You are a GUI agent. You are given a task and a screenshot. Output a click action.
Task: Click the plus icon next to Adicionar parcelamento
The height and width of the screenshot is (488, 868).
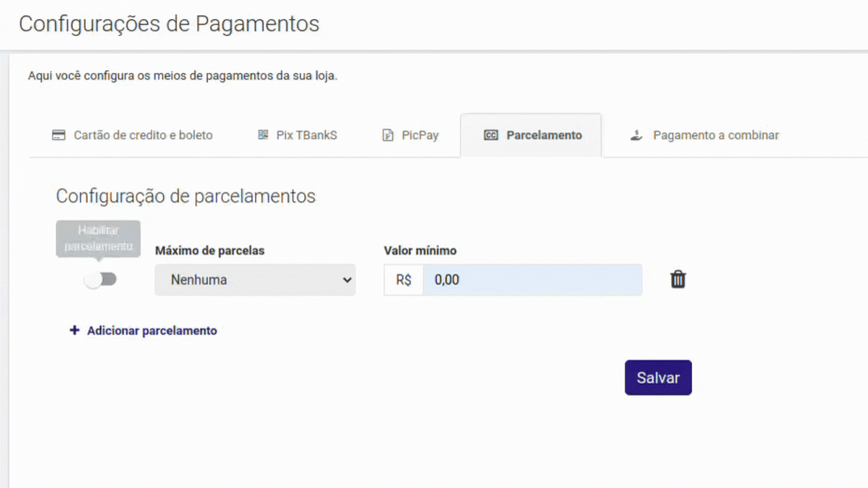point(75,330)
